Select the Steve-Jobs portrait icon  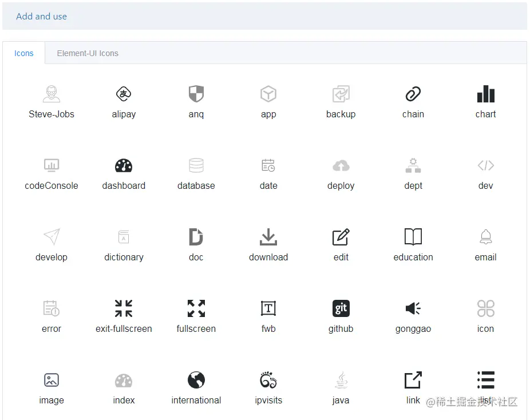(x=52, y=94)
